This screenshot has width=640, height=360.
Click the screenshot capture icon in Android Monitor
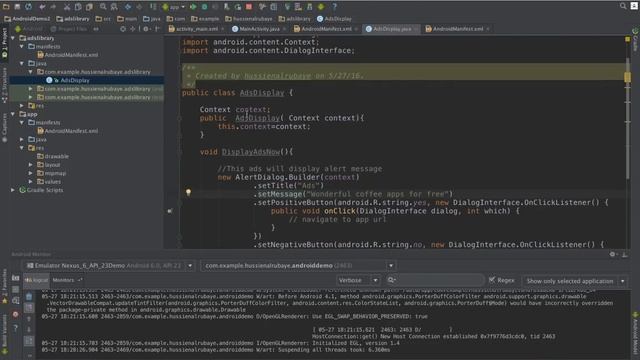16,278
